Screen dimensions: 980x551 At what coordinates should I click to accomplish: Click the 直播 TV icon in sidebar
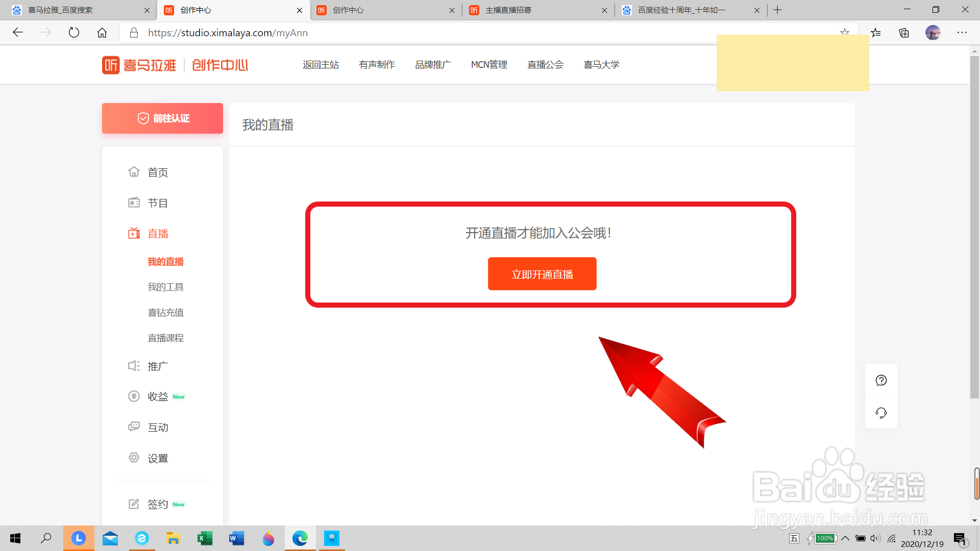tap(134, 233)
